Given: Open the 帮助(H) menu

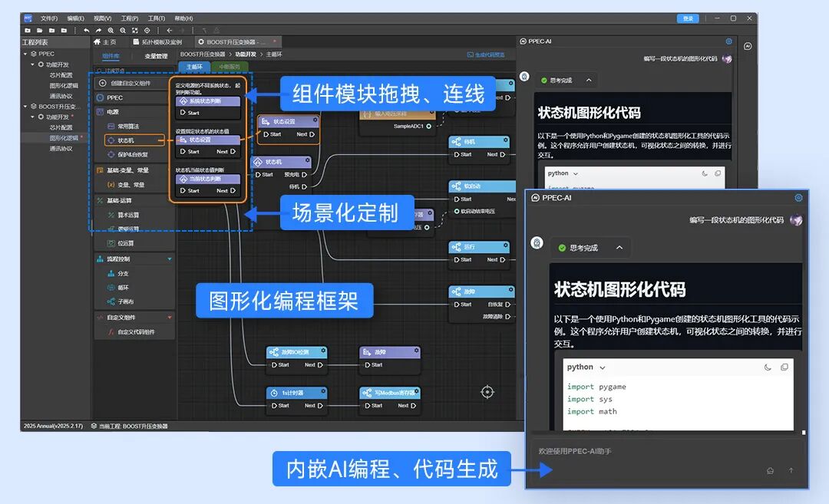Looking at the screenshot, I should [x=183, y=18].
